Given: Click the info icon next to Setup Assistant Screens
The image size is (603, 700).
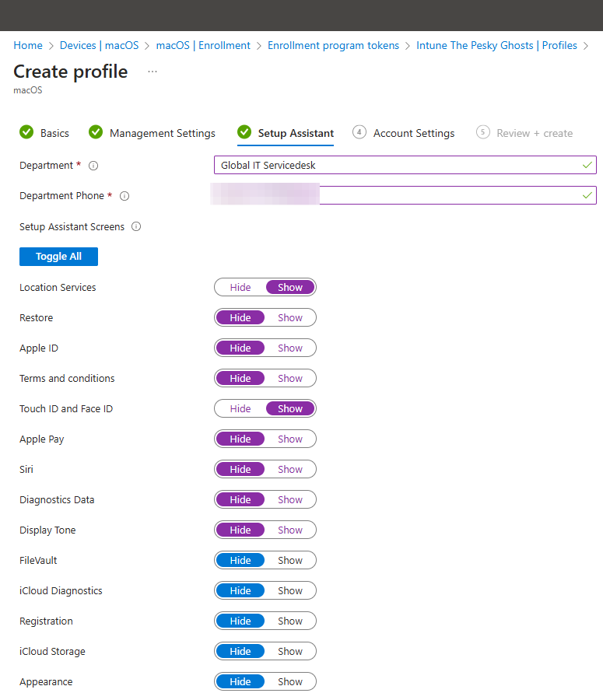Looking at the screenshot, I should 136,226.
